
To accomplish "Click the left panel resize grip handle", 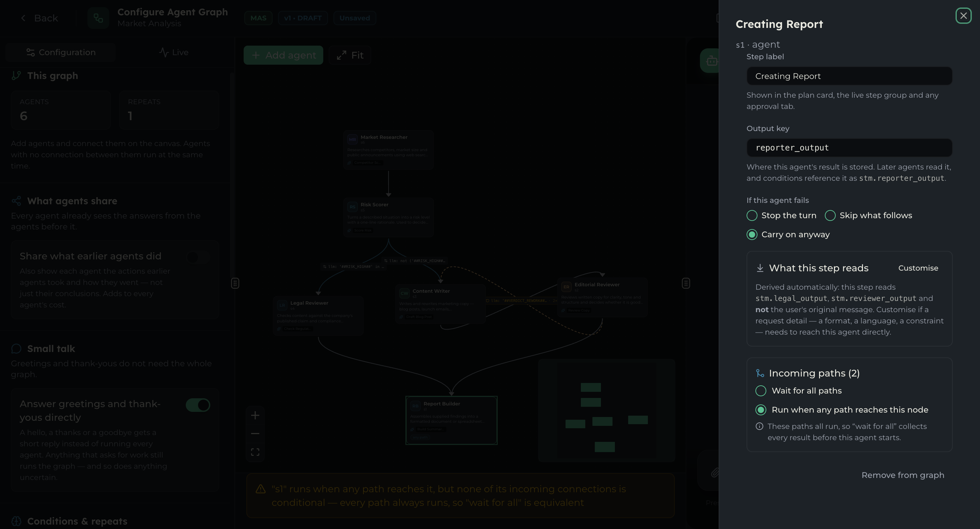I will 235,283.
